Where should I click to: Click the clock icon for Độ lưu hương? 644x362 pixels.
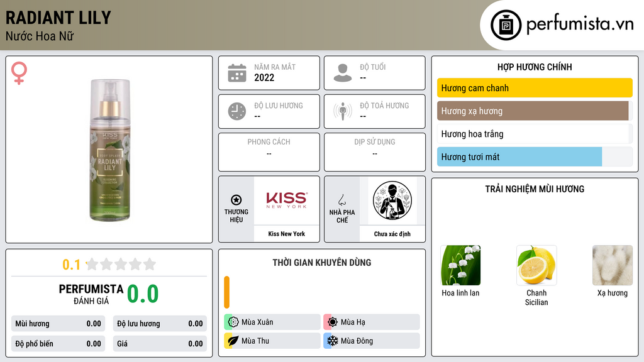pyautogui.click(x=237, y=111)
